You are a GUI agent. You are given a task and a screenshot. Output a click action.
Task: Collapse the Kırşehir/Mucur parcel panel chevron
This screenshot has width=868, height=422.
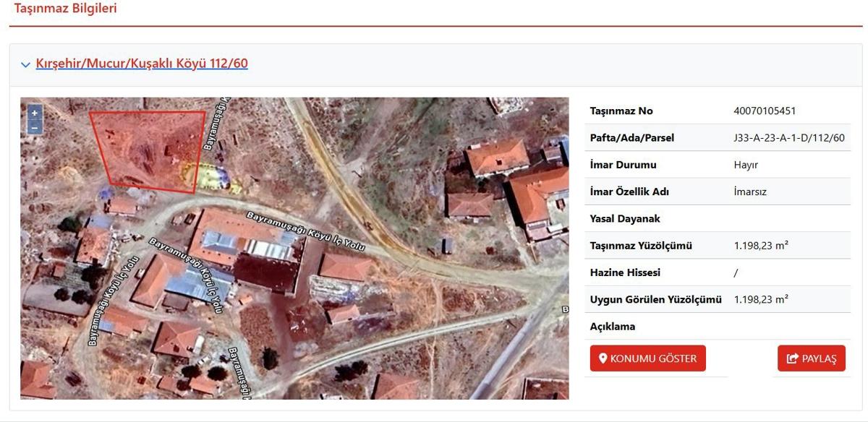point(26,64)
